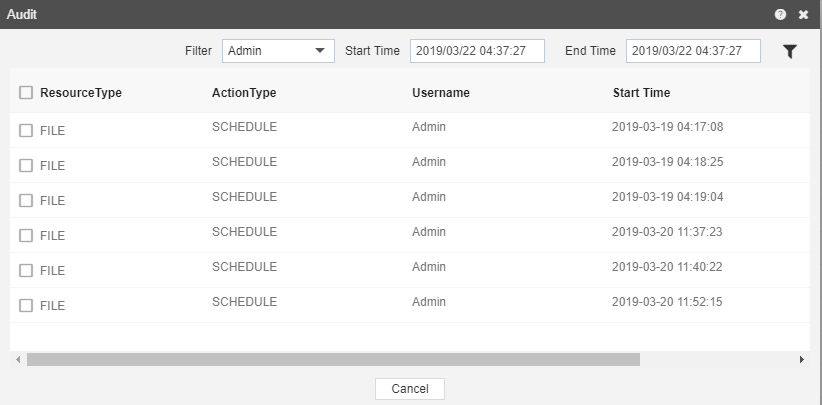Focus the End Time input field
The width and height of the screenshot is (822, 405).
tap(693, 51)
